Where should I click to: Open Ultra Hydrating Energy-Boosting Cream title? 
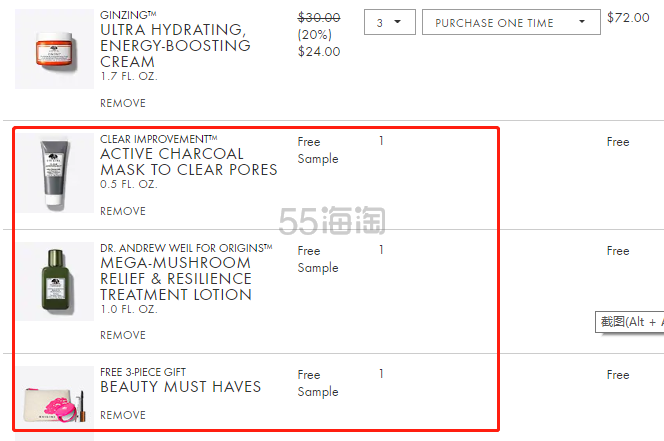175,45
